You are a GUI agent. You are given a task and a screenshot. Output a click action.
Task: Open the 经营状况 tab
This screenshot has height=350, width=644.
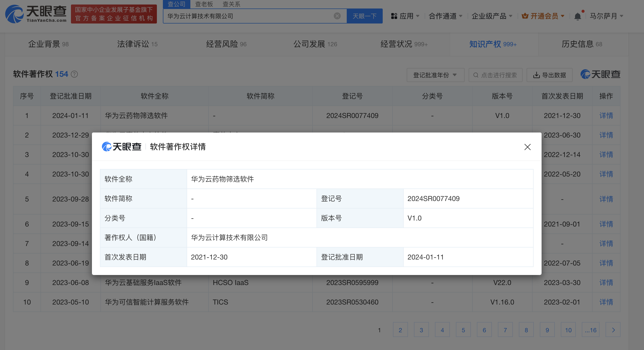click(x=404, y=44)
